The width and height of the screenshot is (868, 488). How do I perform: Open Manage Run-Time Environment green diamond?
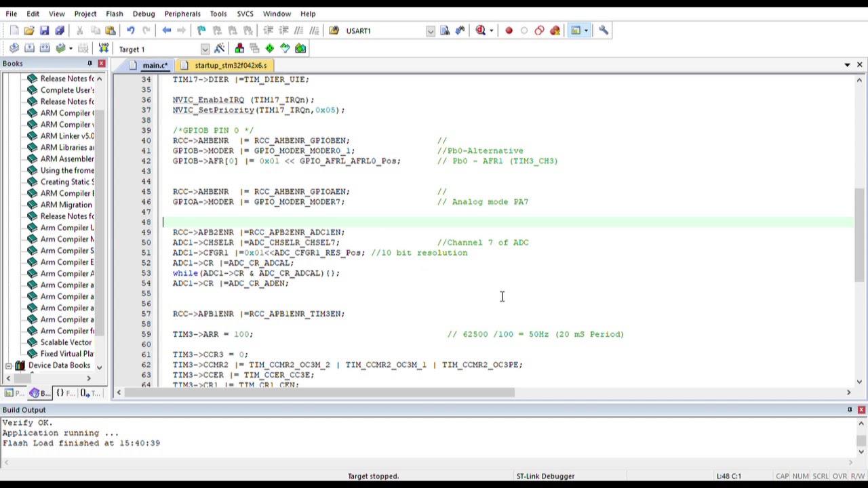pyautogui.click(x=270, y=48)
